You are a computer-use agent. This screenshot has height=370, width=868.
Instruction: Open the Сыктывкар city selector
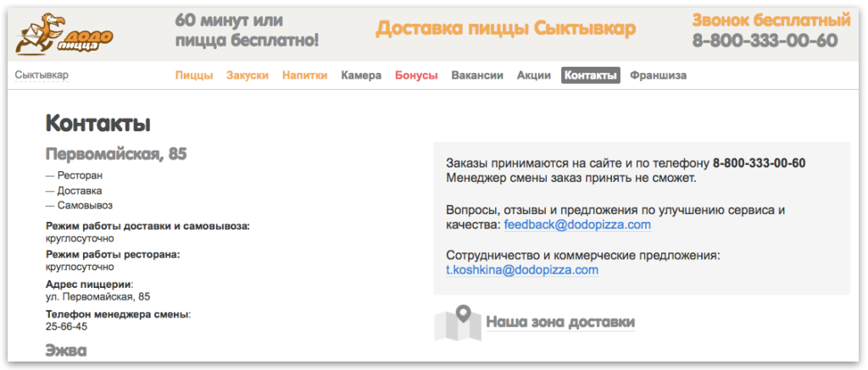tap(42, 75)
